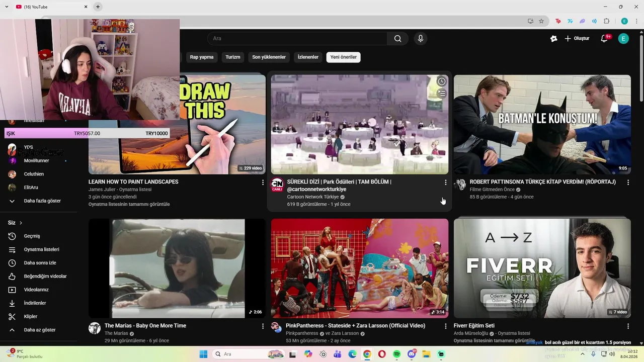The width and height of the screenshot is (644, 362).
Task: Open options for Fiverr Eğitim Seti playlist
Action: 628,326
